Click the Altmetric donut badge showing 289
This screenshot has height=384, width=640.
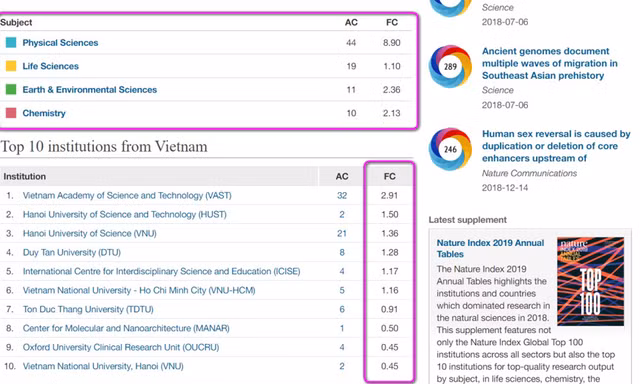450,67
